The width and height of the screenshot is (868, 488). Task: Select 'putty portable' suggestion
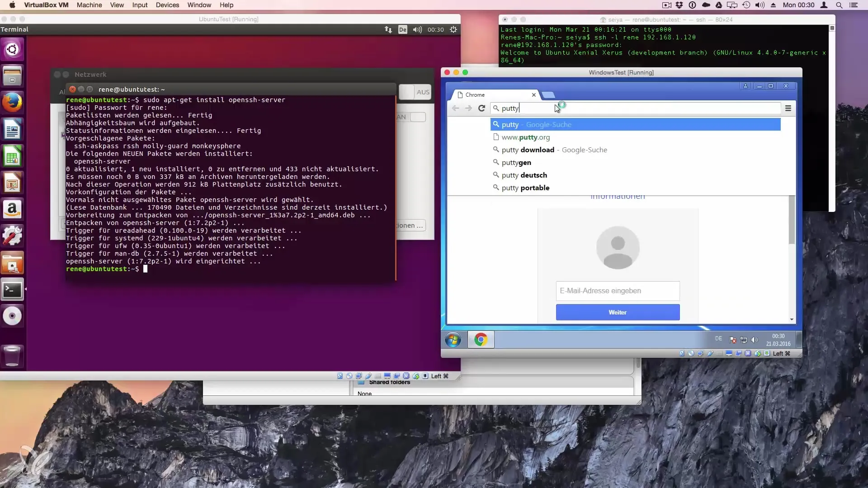[635, 188]
